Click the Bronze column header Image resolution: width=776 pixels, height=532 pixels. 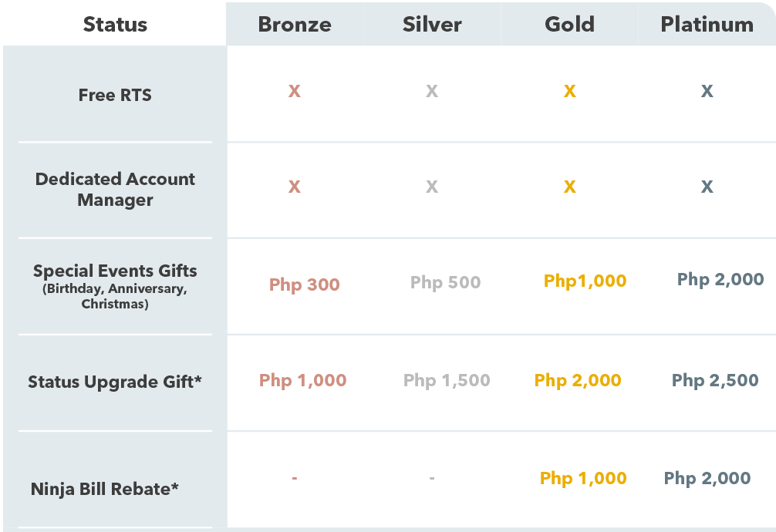point(295,24)
